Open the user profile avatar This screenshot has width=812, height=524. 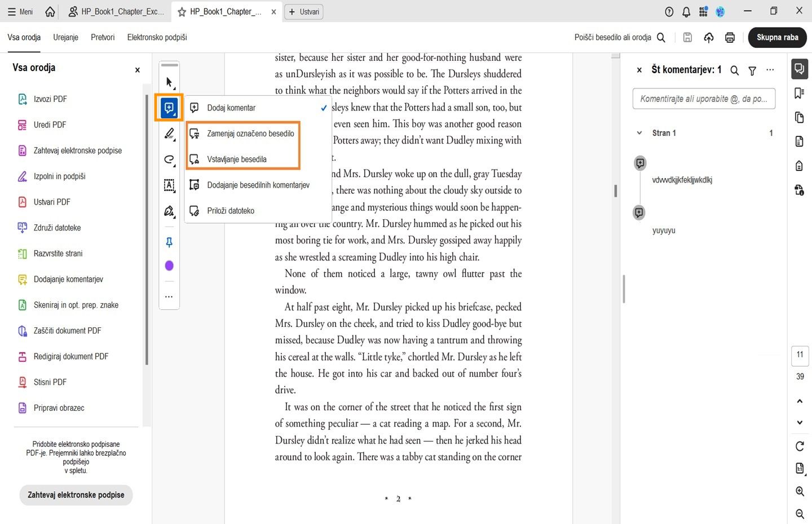tap(720, 12)
